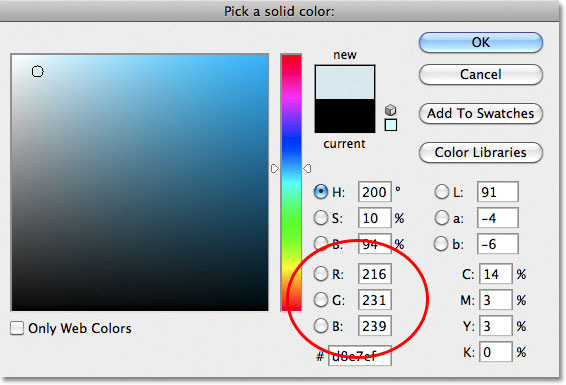Click the current black color swatch

(x=345, y=115)
